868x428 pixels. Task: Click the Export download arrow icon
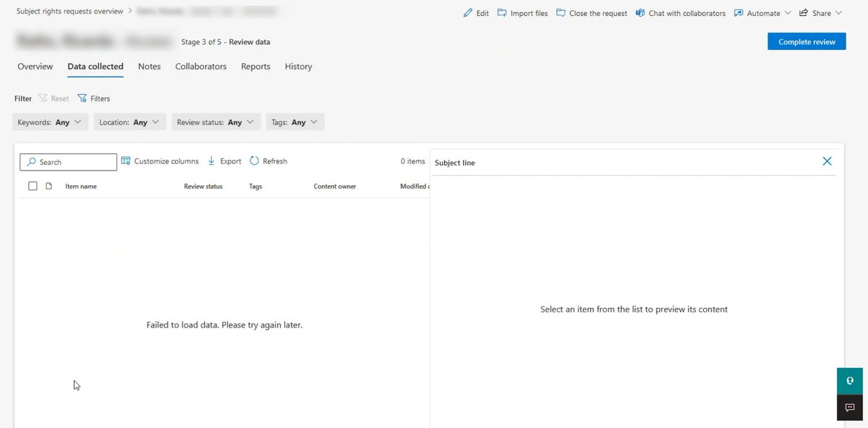click(x=212, y=160)
